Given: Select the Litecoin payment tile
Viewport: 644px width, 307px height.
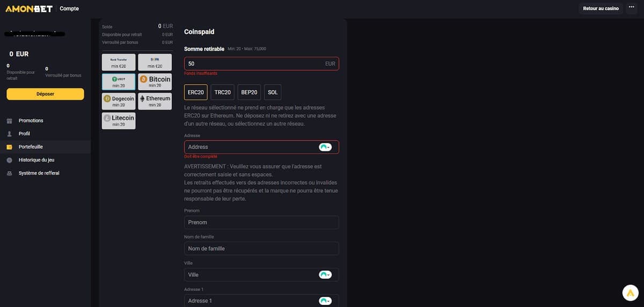Looking at the screenshot, I should 119,120.
